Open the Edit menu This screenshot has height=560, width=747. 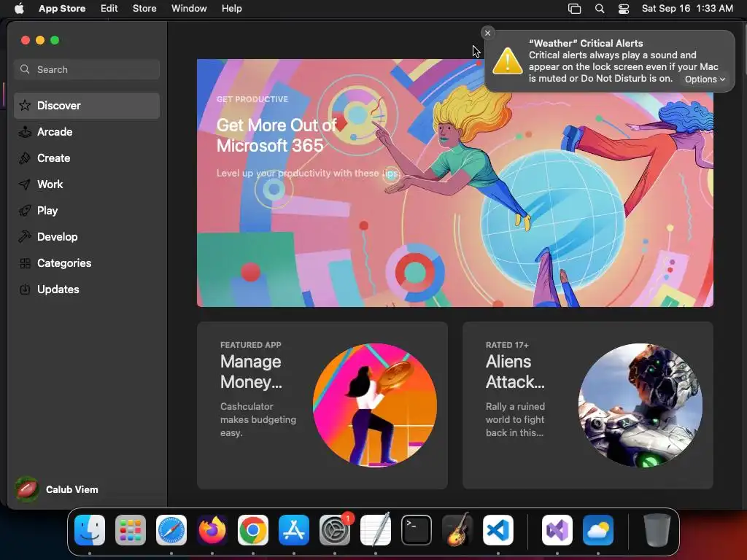(109, 9)
